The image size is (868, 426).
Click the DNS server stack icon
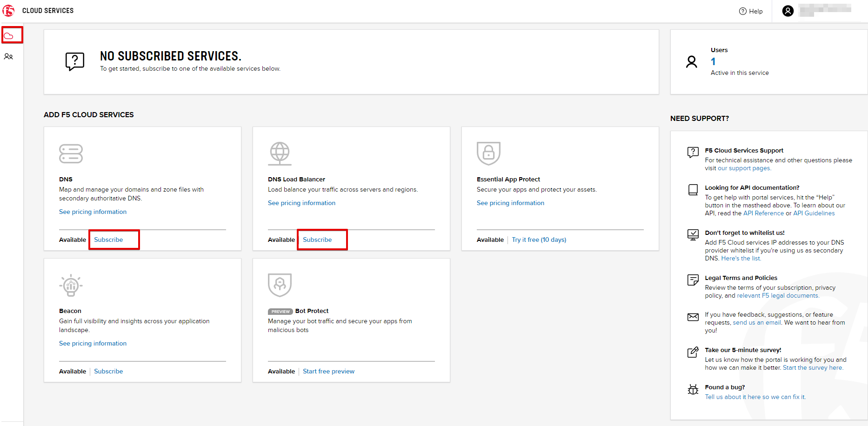(x=71, y=153)
